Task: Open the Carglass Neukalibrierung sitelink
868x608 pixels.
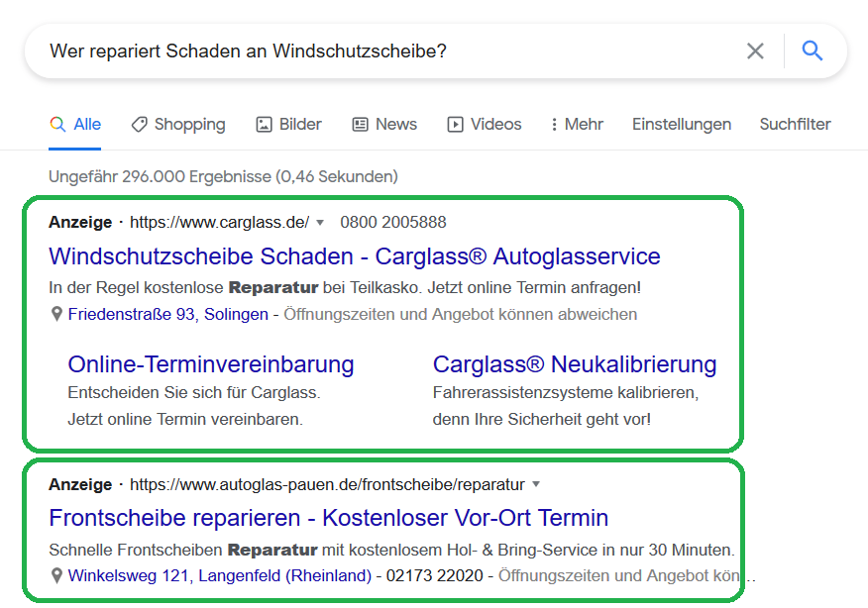Action: [575, 364]
